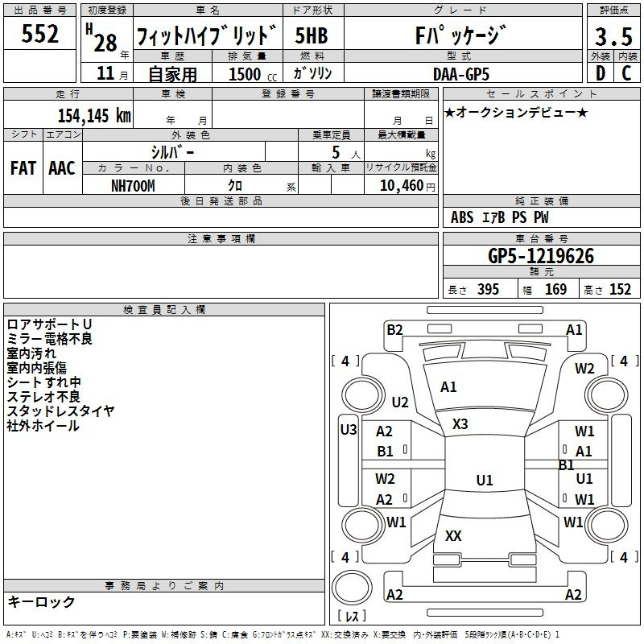Click the 出品番号 header
The height and width of the screenshot is (644, 644).
click(x=39, y=10)
